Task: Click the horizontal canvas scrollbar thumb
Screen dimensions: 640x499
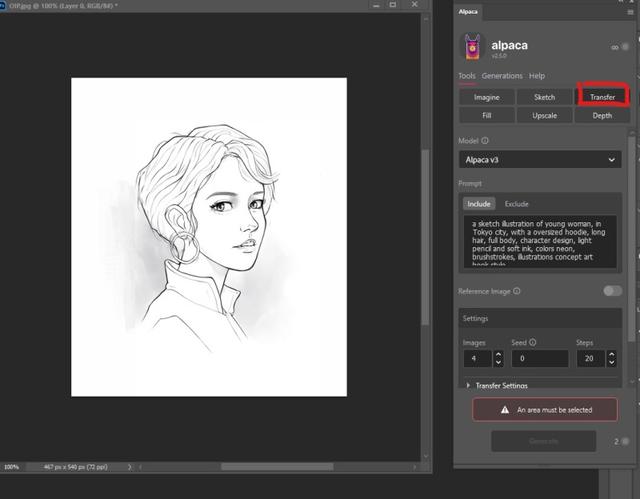Action: (x=277, y=466)
